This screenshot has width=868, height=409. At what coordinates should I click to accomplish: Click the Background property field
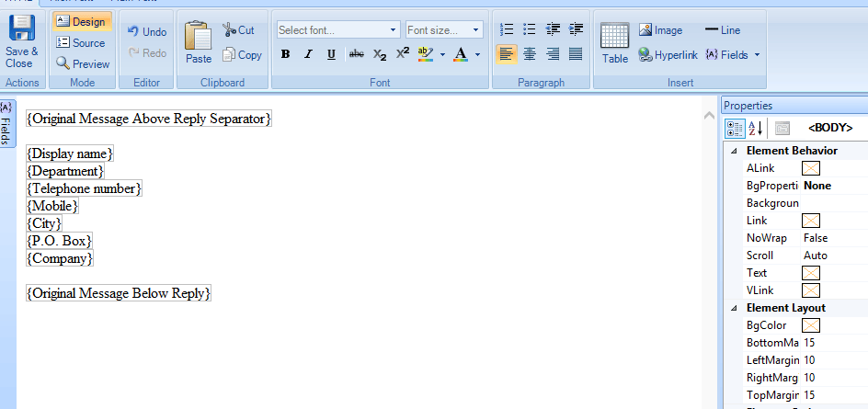[x=835, y=203]
